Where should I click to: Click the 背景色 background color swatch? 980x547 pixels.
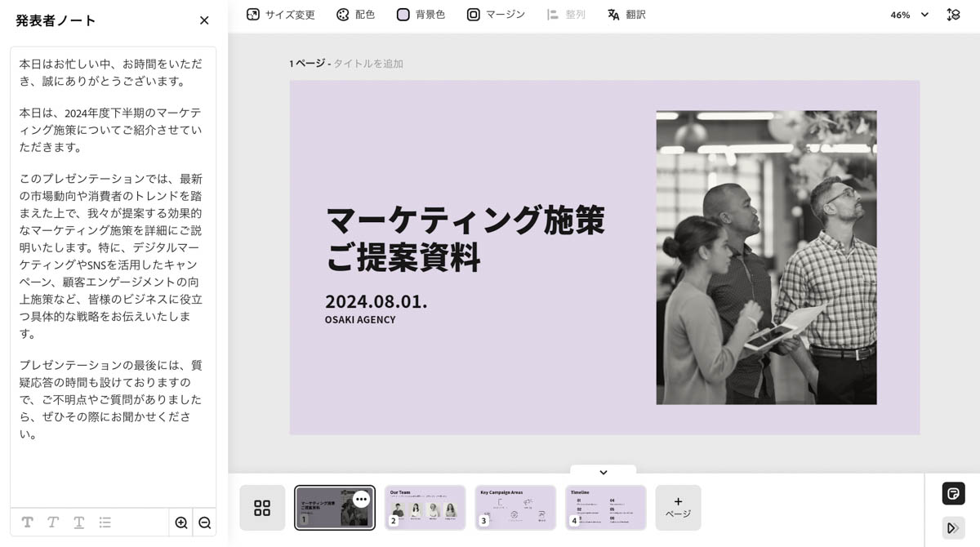[403, 15]
